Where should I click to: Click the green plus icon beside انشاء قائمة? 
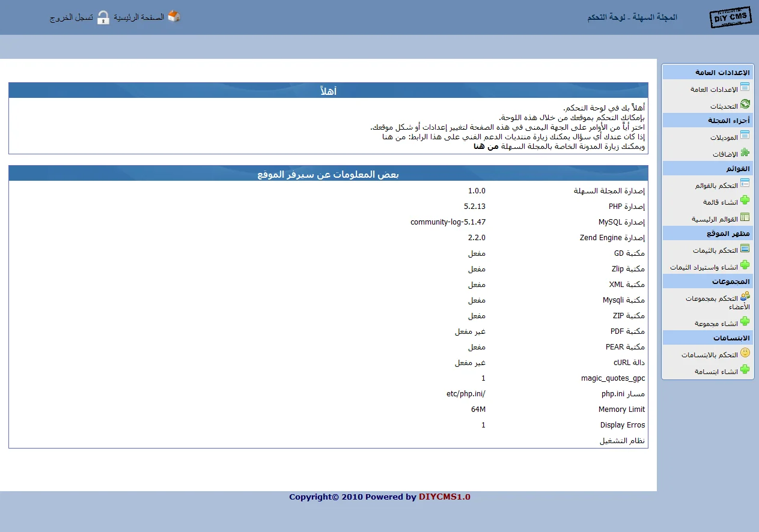pos(745,201)
